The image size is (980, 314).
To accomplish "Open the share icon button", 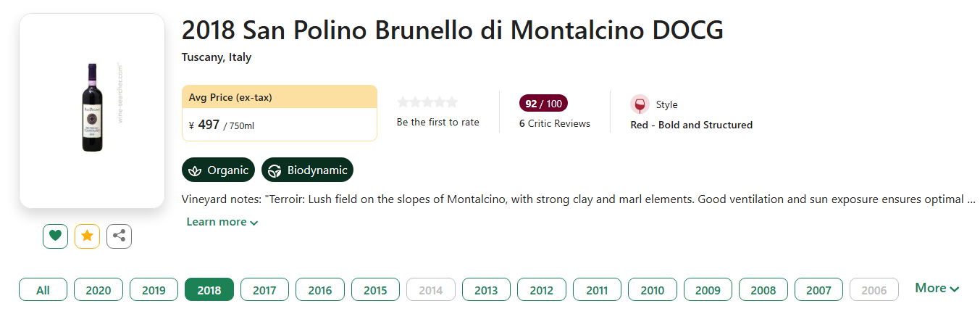I will click(x=119, y=236).
